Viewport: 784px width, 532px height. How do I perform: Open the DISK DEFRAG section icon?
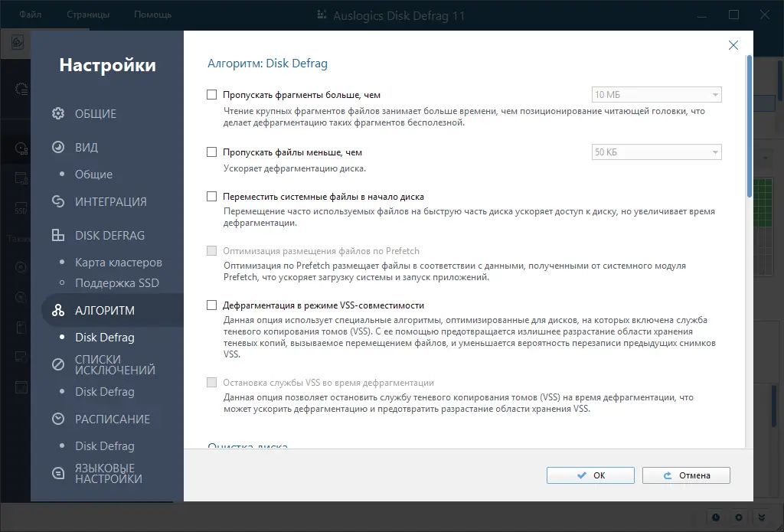[58, 235]
